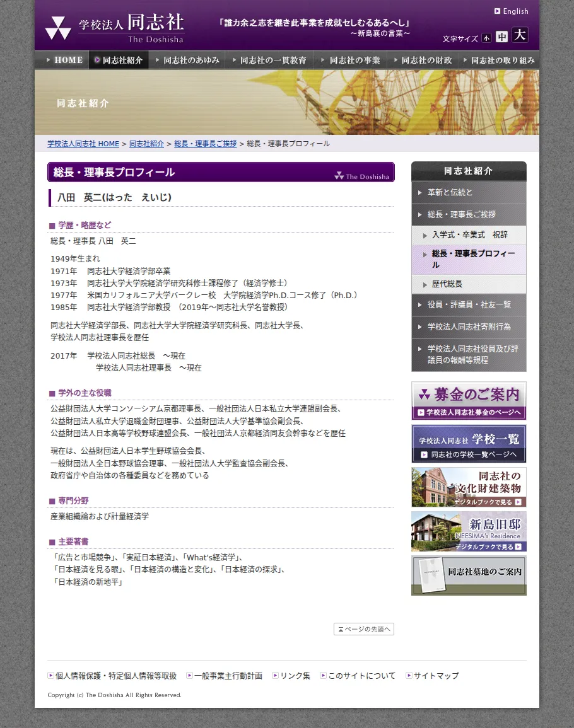Switch to the English site
The width and height of the screenshot is (574, 728).
pyautogui.click(x=515, y=11)
